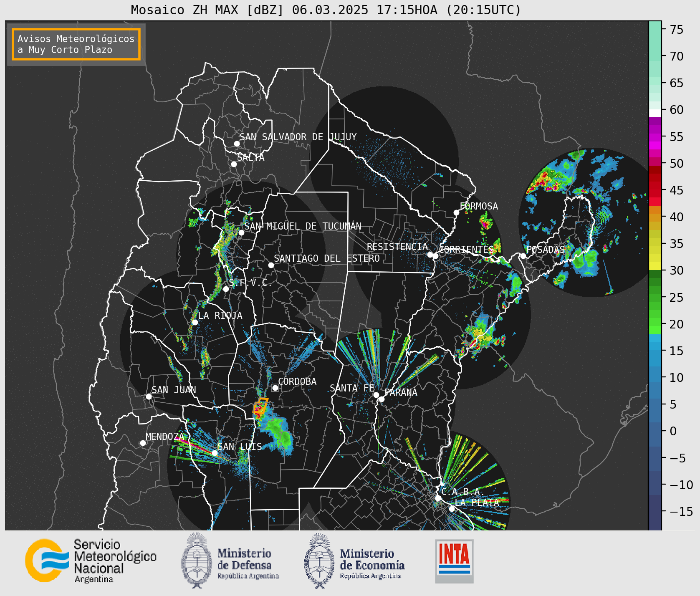700x596 pixels.
Task: Click the POSADAS label
Action: point(546,250)
